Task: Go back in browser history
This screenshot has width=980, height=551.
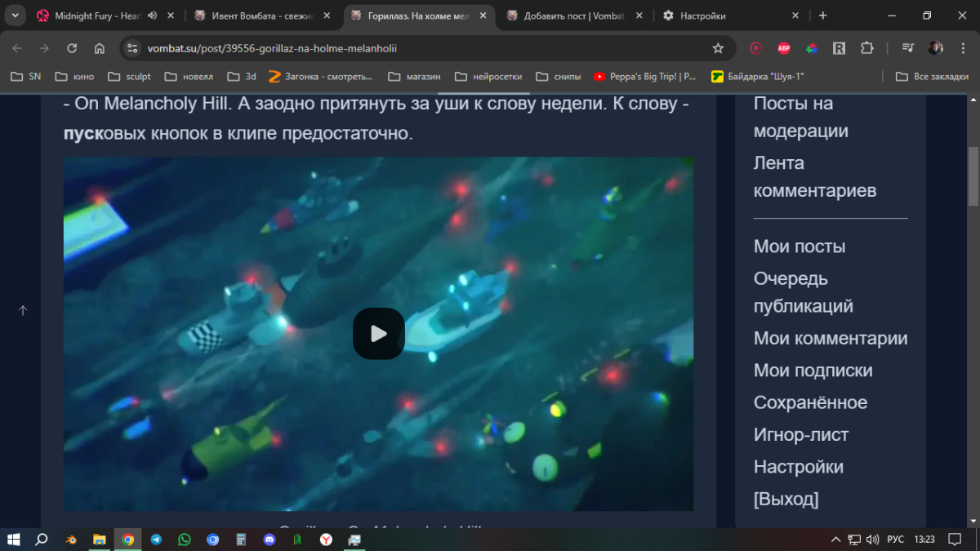Action: [x=17, y=48]
